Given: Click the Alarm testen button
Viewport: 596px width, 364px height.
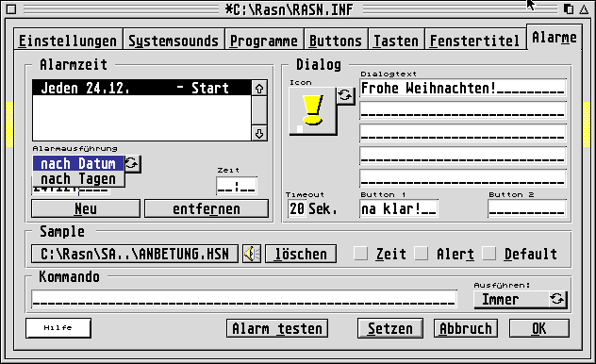Looking at the screenshot, I should tap(277, 328).
